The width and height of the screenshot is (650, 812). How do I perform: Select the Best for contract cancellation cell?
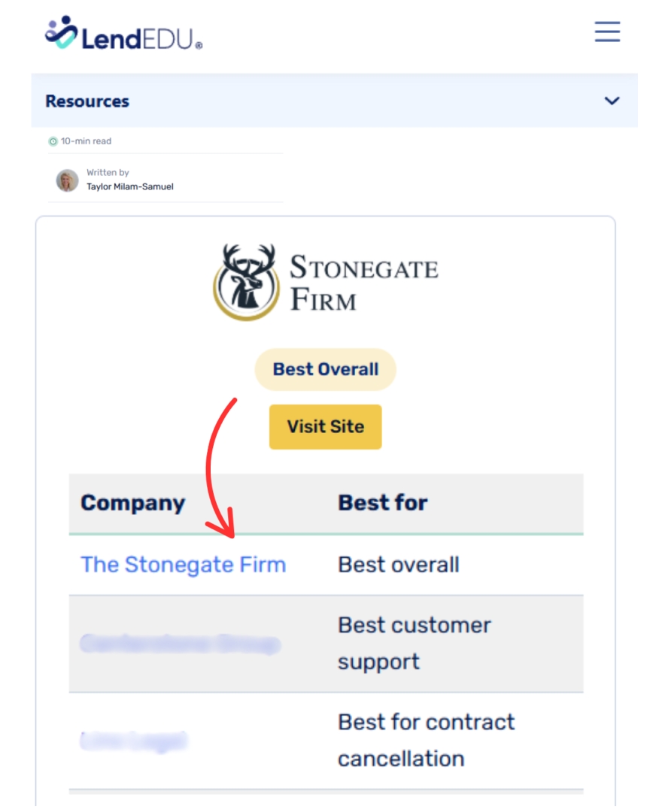pyautogui.click(x=426, y=741)
